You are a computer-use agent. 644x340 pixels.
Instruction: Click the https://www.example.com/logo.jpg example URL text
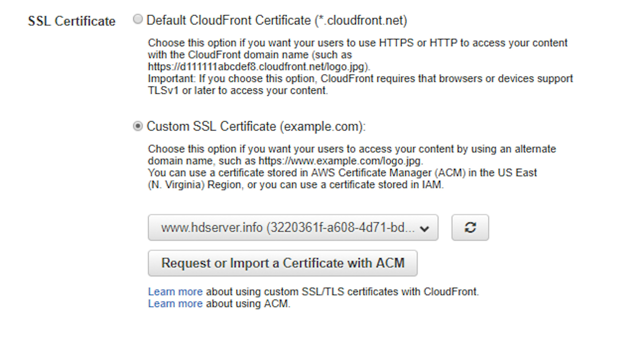point(340,161)
